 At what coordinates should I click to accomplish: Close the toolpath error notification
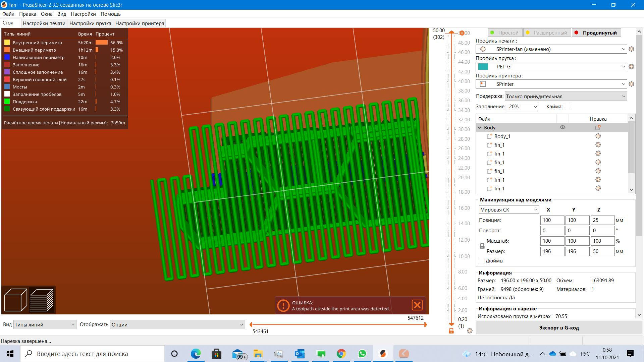coord(417,305)
